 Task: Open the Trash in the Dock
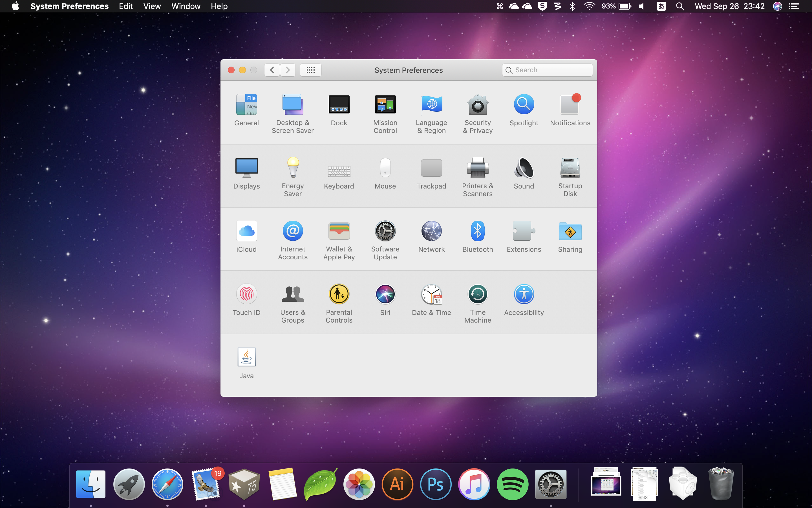pyautogui.click(x=721, y=483)
